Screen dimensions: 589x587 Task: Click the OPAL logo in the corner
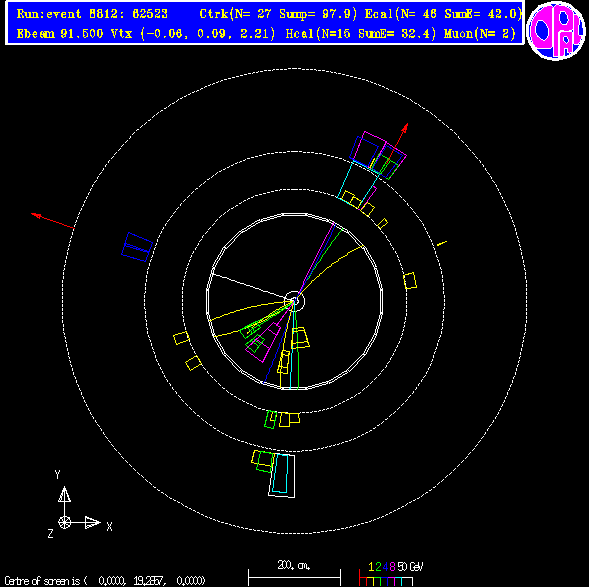click(556, 30)
